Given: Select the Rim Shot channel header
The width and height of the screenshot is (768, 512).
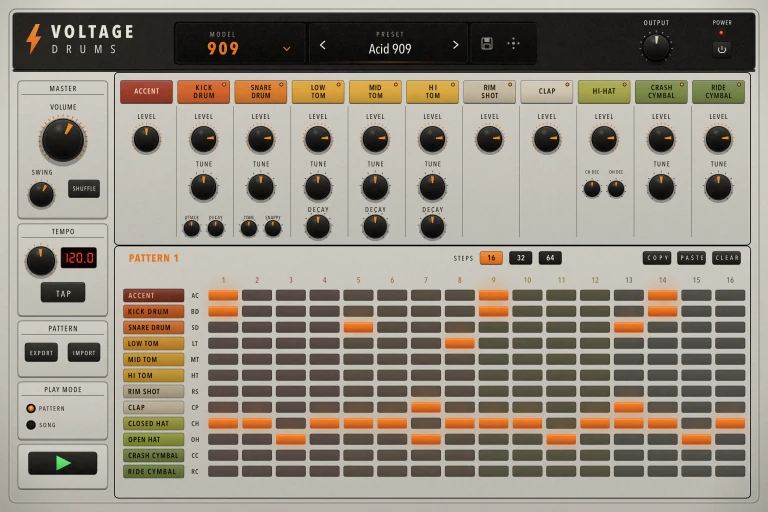Looking at the screenshot, I should pos(489,91).
